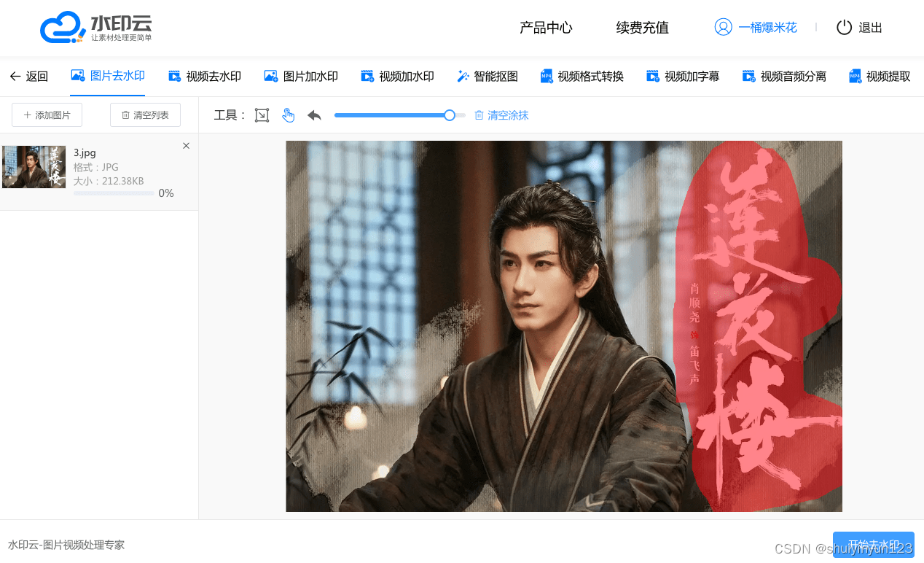The image size is (924, 563).
Task: Click the 退出 power icon
Action: (x=844, y=28)
